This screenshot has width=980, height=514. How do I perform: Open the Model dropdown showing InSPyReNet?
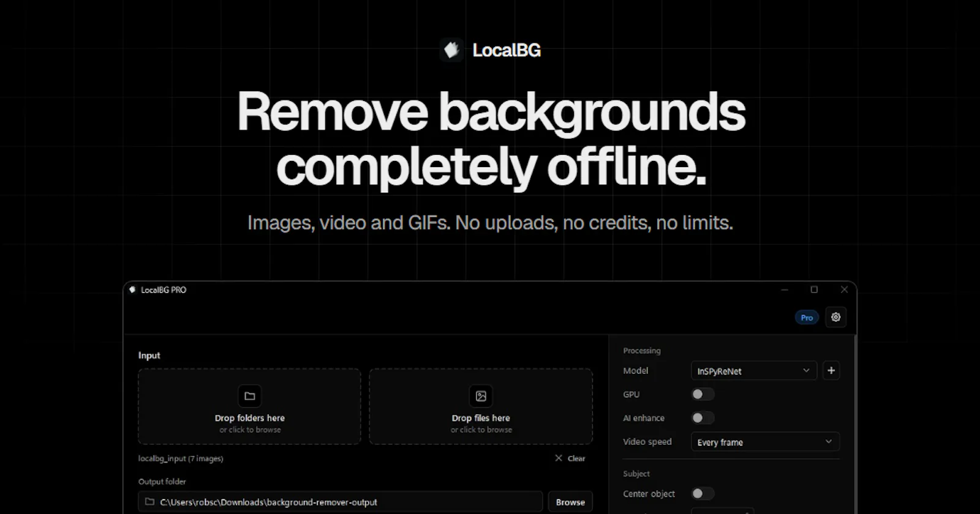[754, 371]
